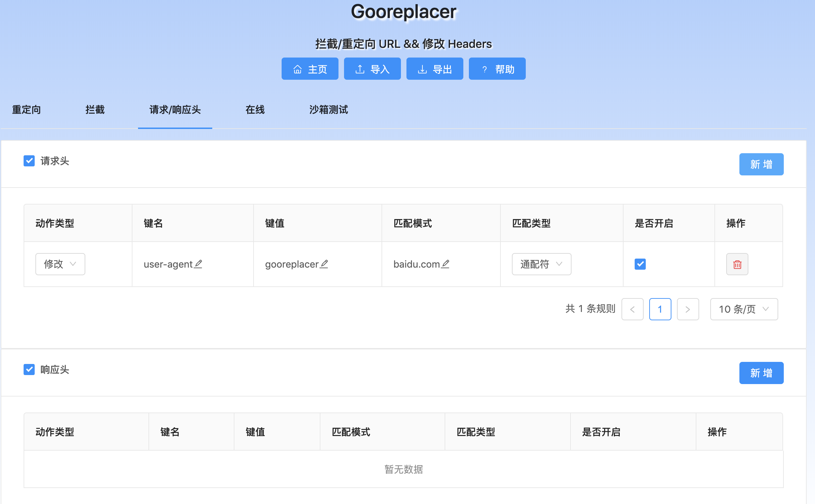Screen dimensions: 815x504
Task: Go to previous page arrow in pagination
Action: click(632, 309)
